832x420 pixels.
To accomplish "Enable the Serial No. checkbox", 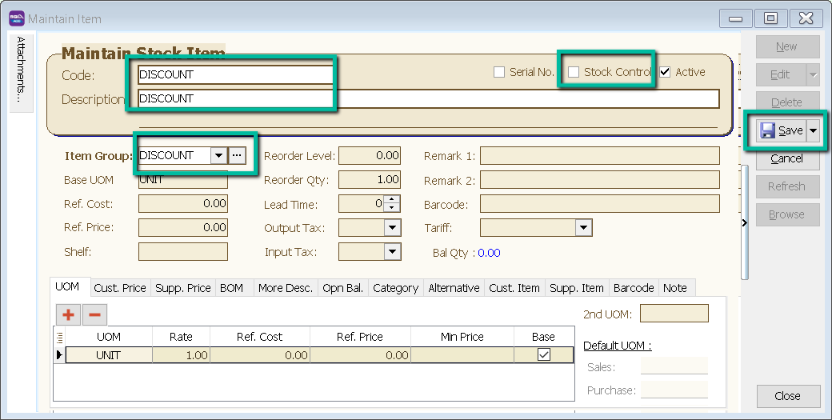I will coord(500,72).
